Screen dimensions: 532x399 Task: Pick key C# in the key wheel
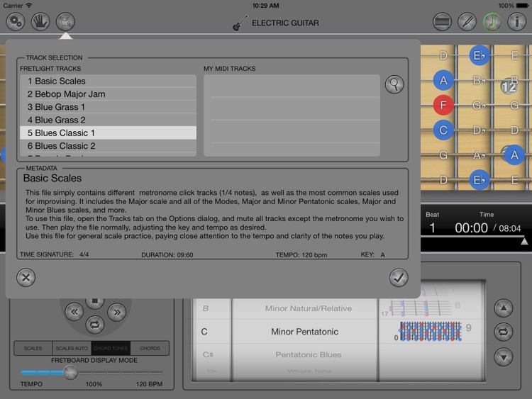[208, 354]
